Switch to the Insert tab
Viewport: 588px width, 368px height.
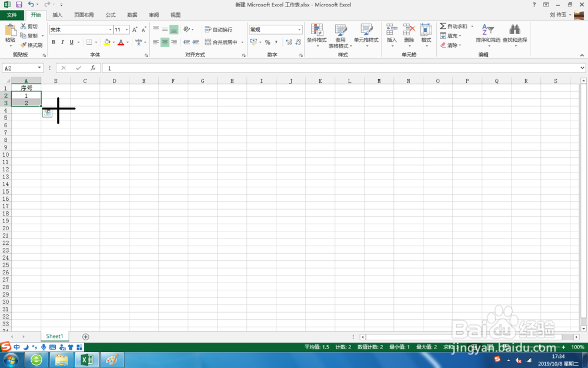tap(58, 15)
